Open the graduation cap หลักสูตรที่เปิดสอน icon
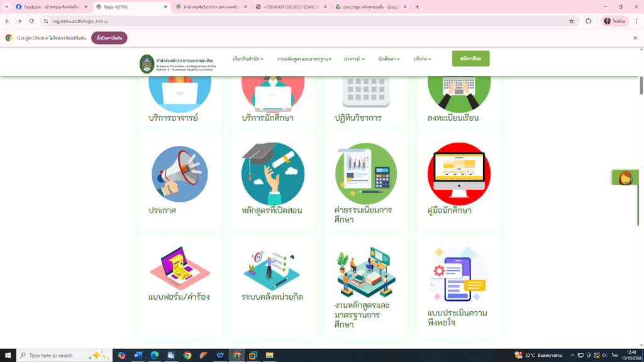The height and width of the screenshot is (362, 644). (x=272, y=174)
